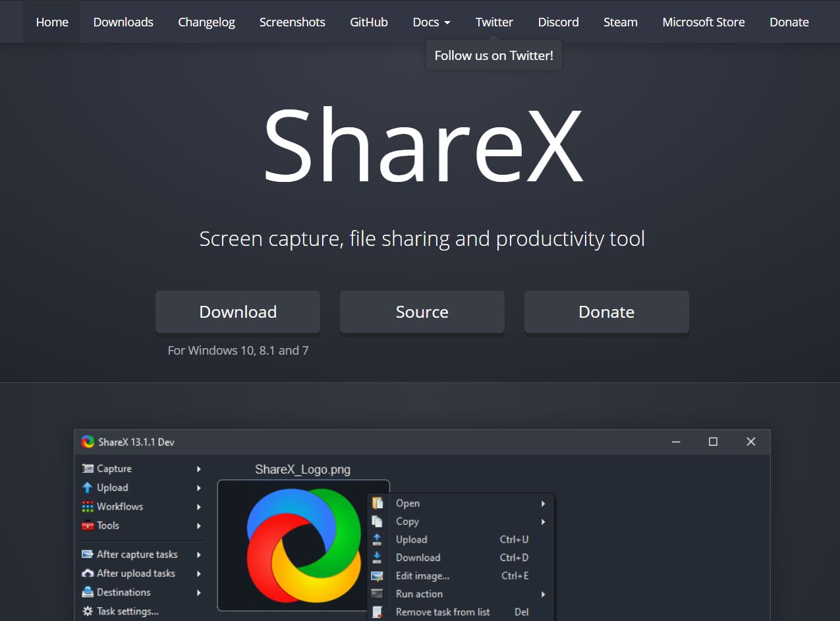Expand the Docs dropdown in navbar
Viewport: 840px width, 621px height.
tap(432, 22)
